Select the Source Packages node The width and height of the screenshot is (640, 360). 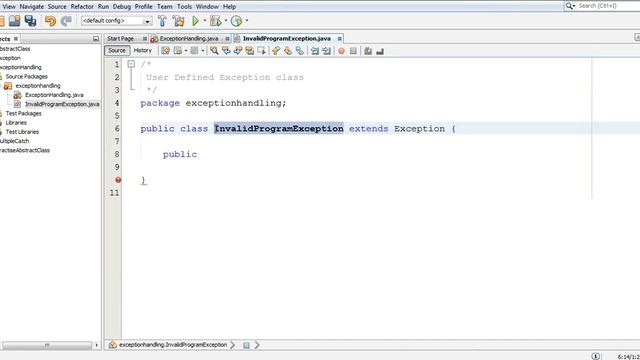point(27,76)
